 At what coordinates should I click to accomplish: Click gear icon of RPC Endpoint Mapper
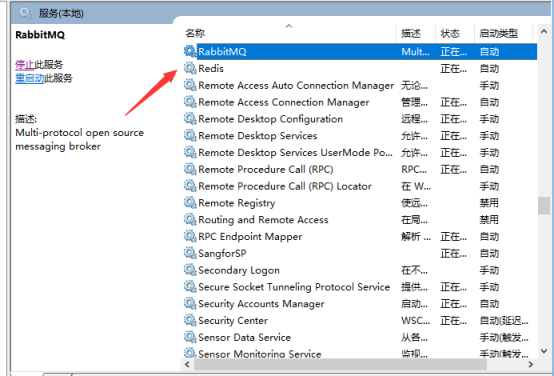190,236
